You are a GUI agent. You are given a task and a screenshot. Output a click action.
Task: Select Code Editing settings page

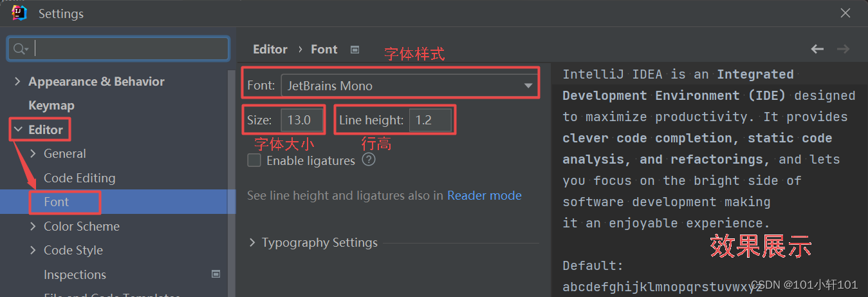(79, 178)
